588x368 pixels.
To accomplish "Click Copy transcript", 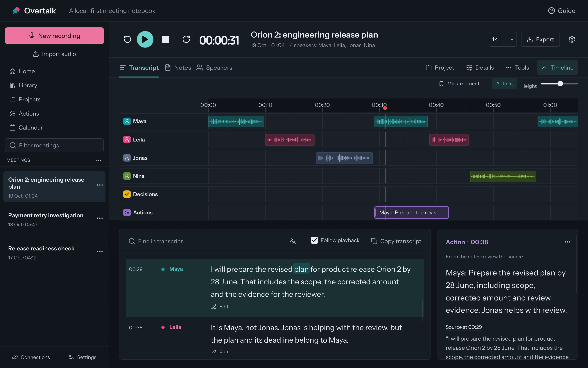I will point(396,241).
